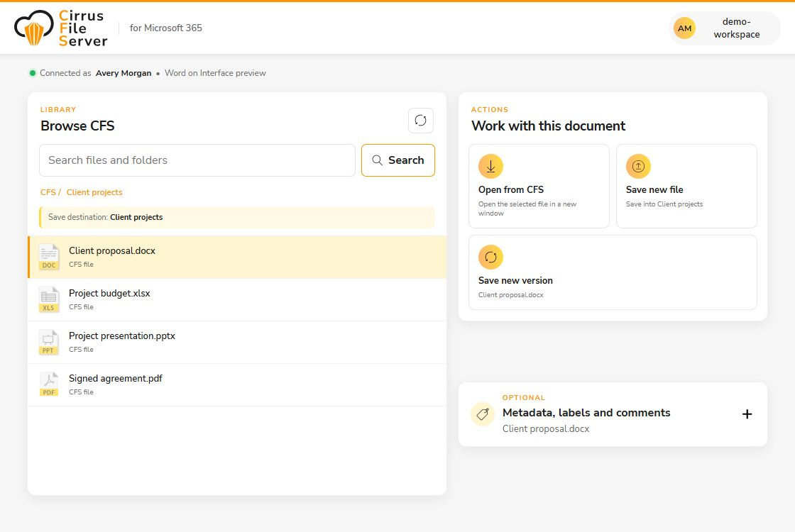Select Signed agreement.pdf file
This screenshot has height=532, width=795.
[237, 384]
